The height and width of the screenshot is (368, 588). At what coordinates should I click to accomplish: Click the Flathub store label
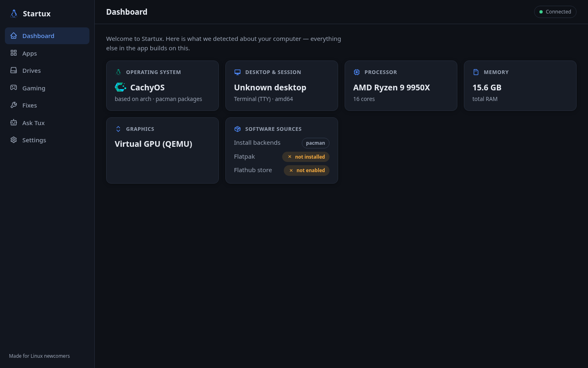(x=253, y=170)
